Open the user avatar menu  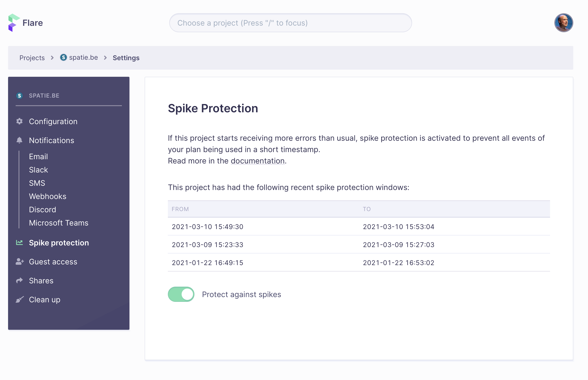pos(563,23)
